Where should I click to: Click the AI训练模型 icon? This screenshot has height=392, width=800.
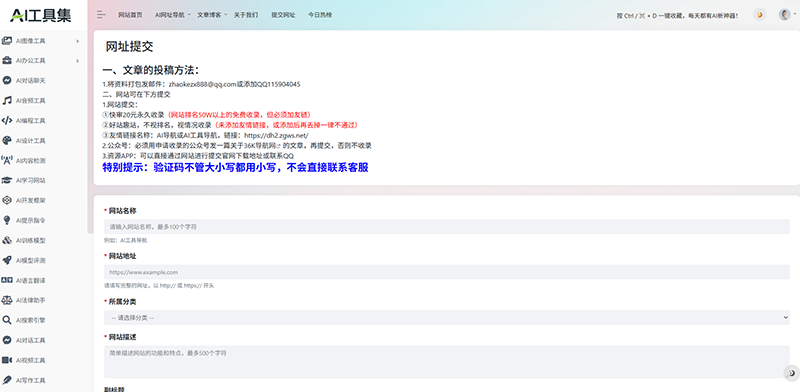click(7, 240)
